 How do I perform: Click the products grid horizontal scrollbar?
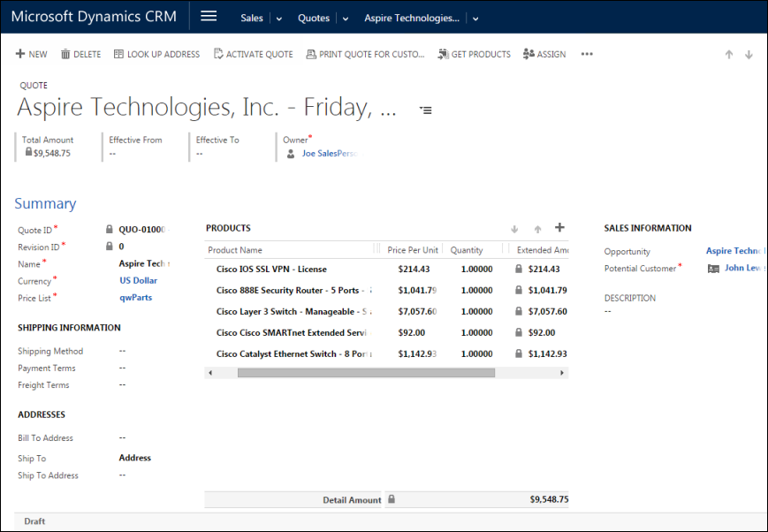point(366,373)
